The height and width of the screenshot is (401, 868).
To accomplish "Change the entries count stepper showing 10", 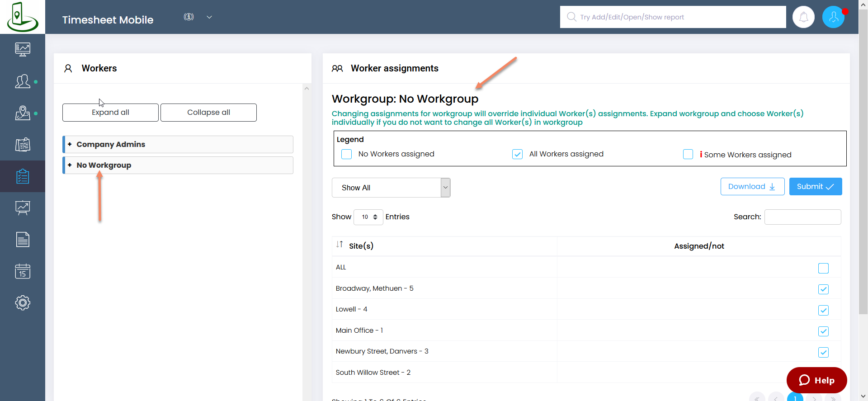I will 368,217.
